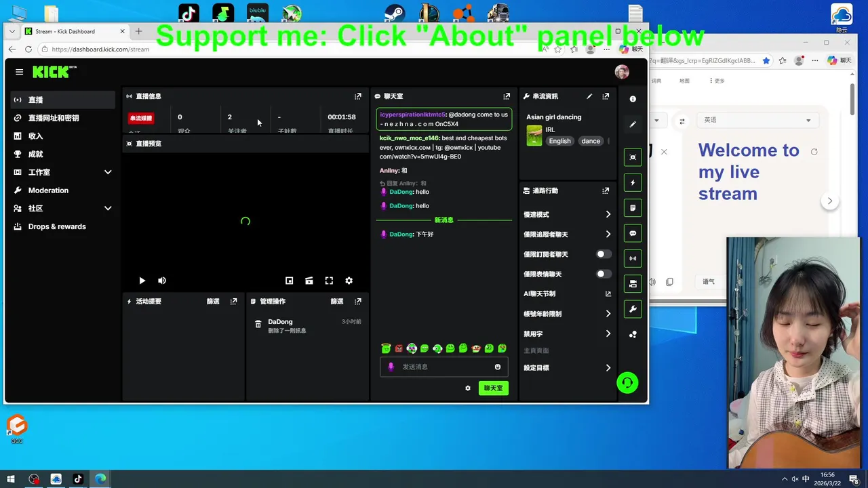Swap languages arrow in translator window

coord(682,121)
